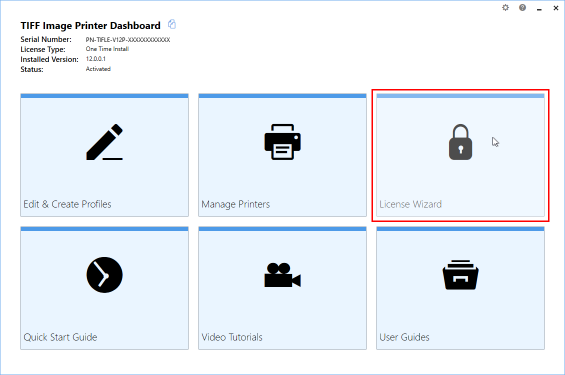The width and height of the screenshot is (565, 375).
Task: Click the 'Activated' status text
Action: click(98, 69)
